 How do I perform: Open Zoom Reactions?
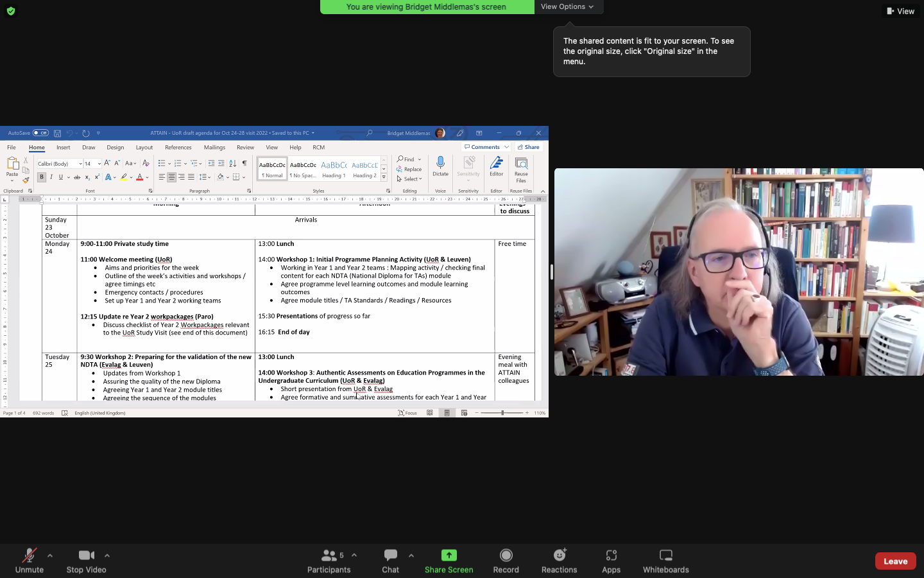pos(559,561)
